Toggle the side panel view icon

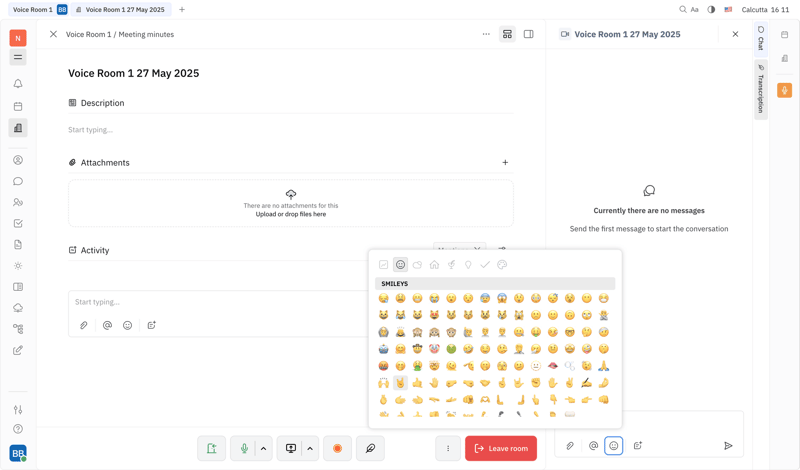(529, 34)
